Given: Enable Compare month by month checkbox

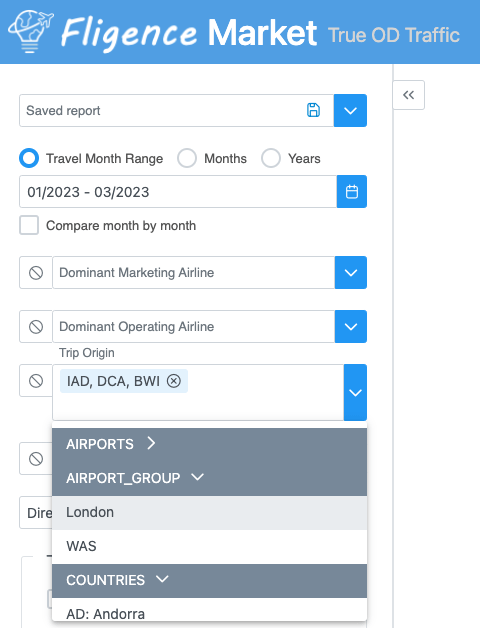Looking at the screenshot, I should (x=29, y=225).
